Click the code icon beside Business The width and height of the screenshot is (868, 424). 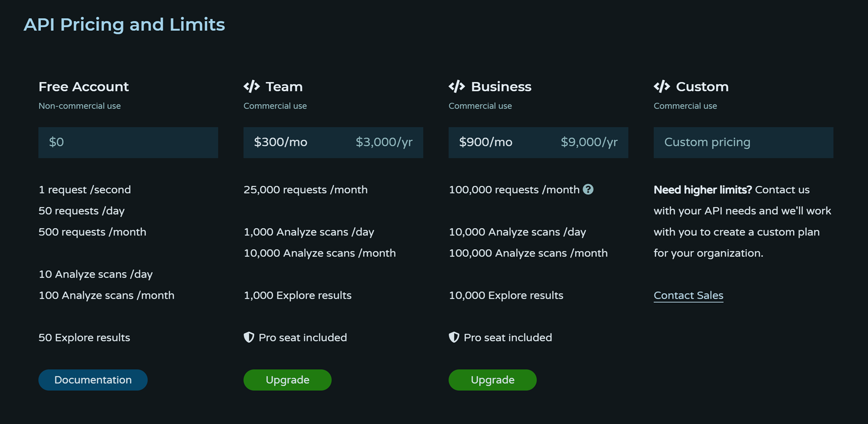457,87
